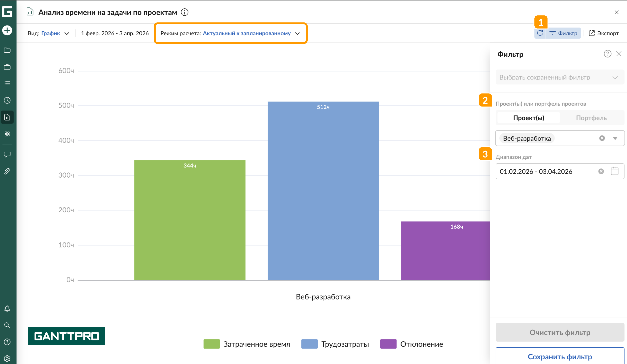Click the filter help question mark icon
The height and width of the screenshot is (364, 627).
(x=607, y=54)
